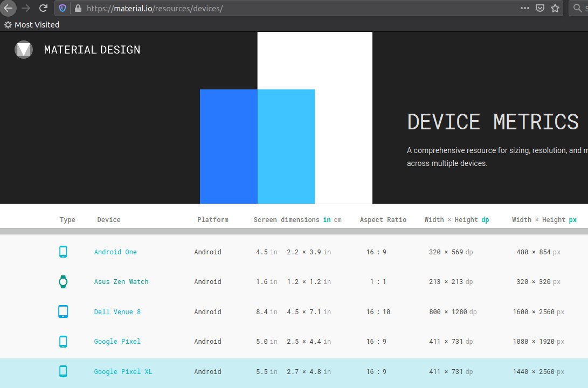Screen dimensions: 588x388
Task: Click the Google Pixel phone icon
Action: point(63,342)
